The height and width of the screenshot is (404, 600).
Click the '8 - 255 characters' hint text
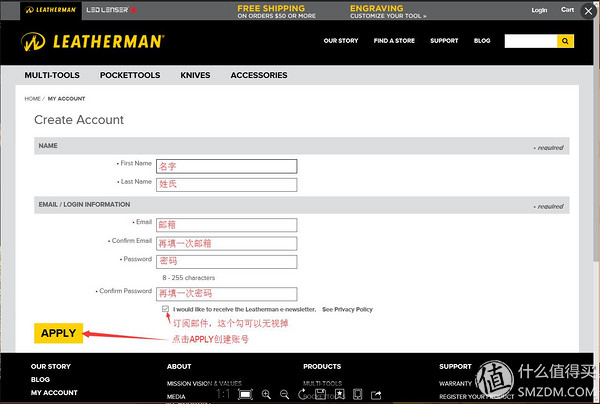189,278
